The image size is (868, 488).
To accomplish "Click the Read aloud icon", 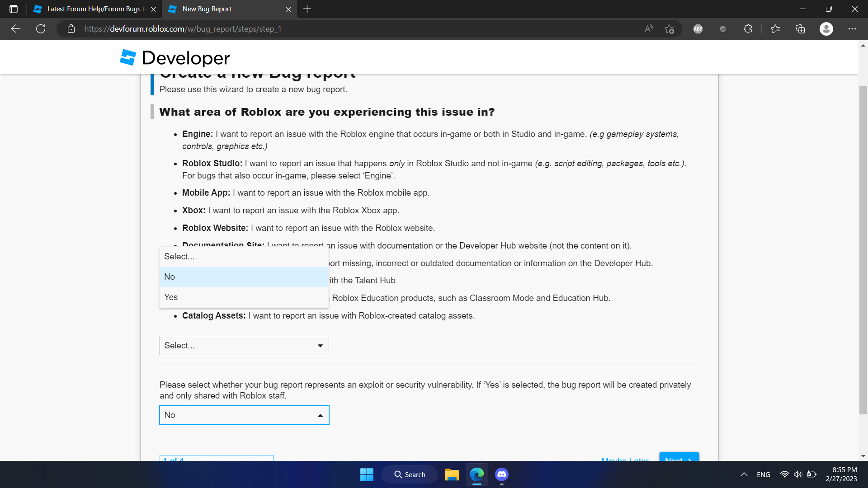I will click(649, 29).
